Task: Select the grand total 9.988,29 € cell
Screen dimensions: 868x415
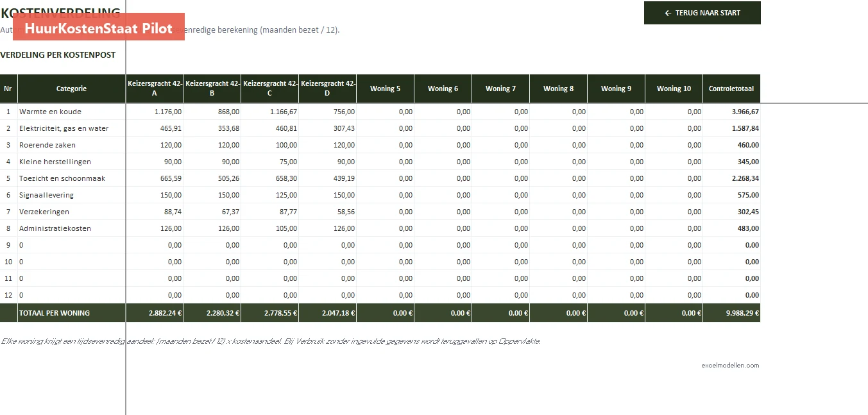Action: (x=732, y=313)
